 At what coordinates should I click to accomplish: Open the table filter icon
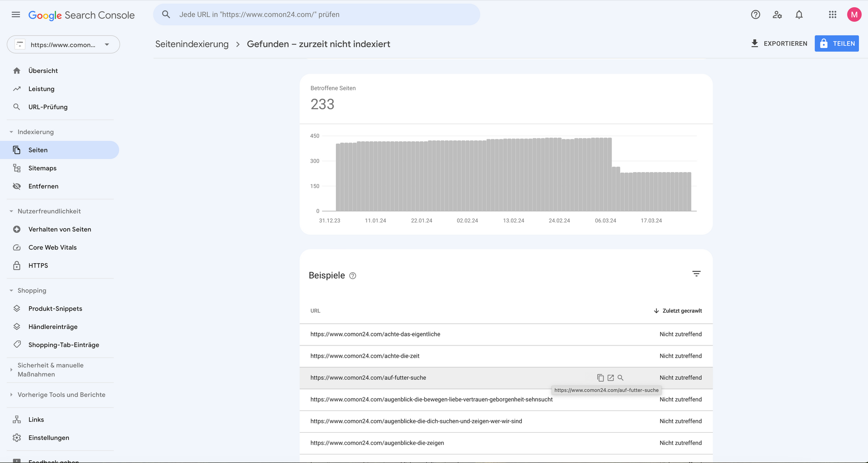click(x=696, y=274)
